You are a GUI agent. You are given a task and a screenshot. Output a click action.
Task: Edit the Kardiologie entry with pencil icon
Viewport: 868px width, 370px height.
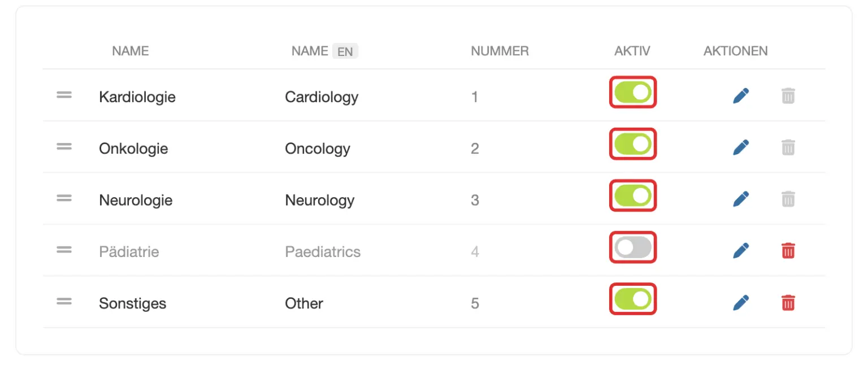tap(740, 96)
